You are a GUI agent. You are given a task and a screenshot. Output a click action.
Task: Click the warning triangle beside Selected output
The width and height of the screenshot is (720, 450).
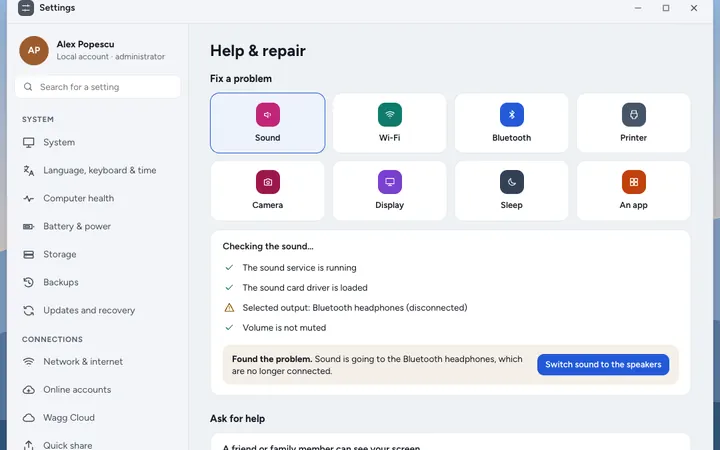229,308
